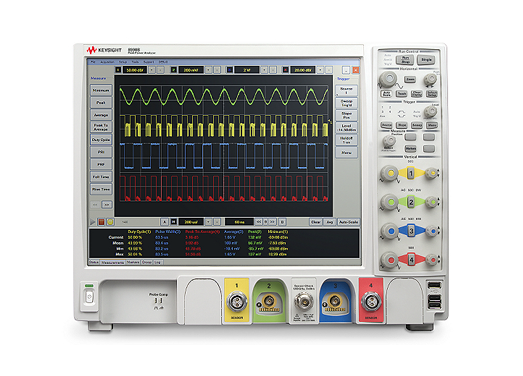The width and height of the screenshot is (523, 376).
Task: Toggle the red channel 4 on-screen indicator
Action: [x=286, y=70]
